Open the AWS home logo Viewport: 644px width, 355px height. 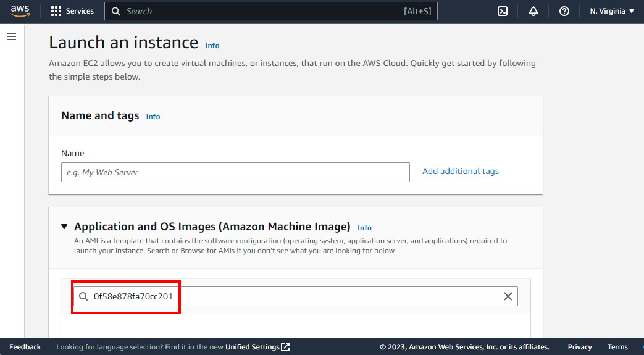click(x=20, y=11)
